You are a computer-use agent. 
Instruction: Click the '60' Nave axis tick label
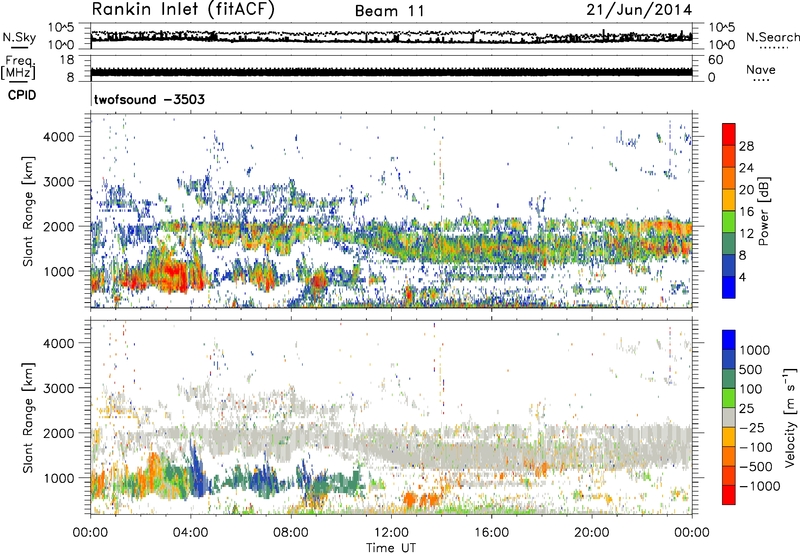715,60
